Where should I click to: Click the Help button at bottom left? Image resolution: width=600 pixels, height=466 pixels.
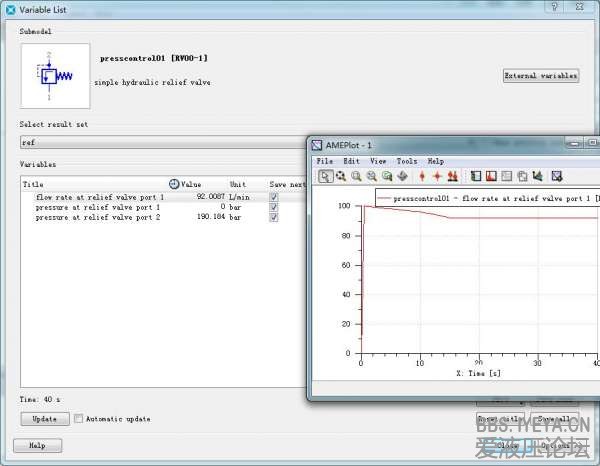click(x=37, y=446)
